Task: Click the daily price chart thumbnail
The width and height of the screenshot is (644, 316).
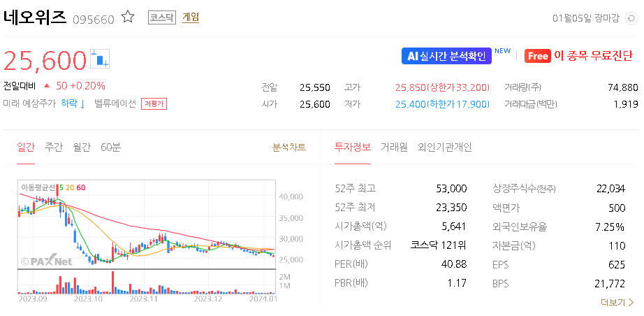Action: pyautogui.click(x=147, y=237)
